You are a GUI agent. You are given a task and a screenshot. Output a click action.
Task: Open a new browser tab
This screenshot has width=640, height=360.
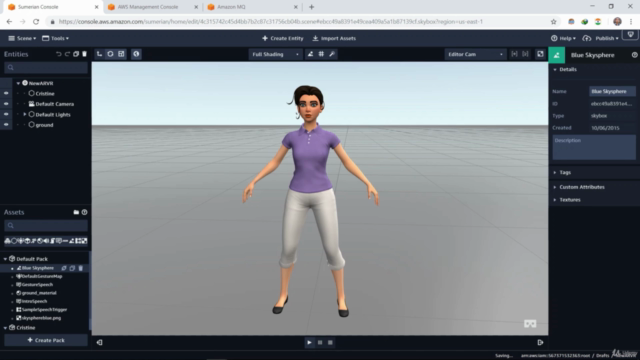[x=311, y=7]
